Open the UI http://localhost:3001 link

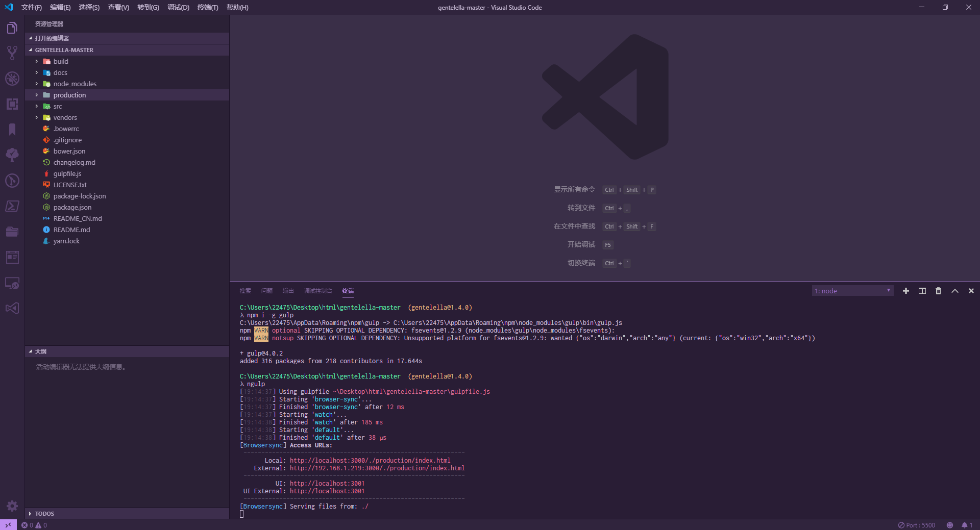click(327, 484)
